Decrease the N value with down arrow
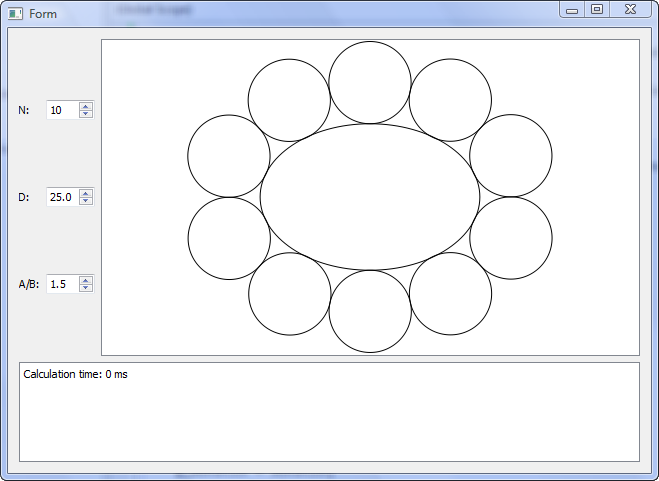The width and height of the screenshot is (659, 481). tap(86, 114)
